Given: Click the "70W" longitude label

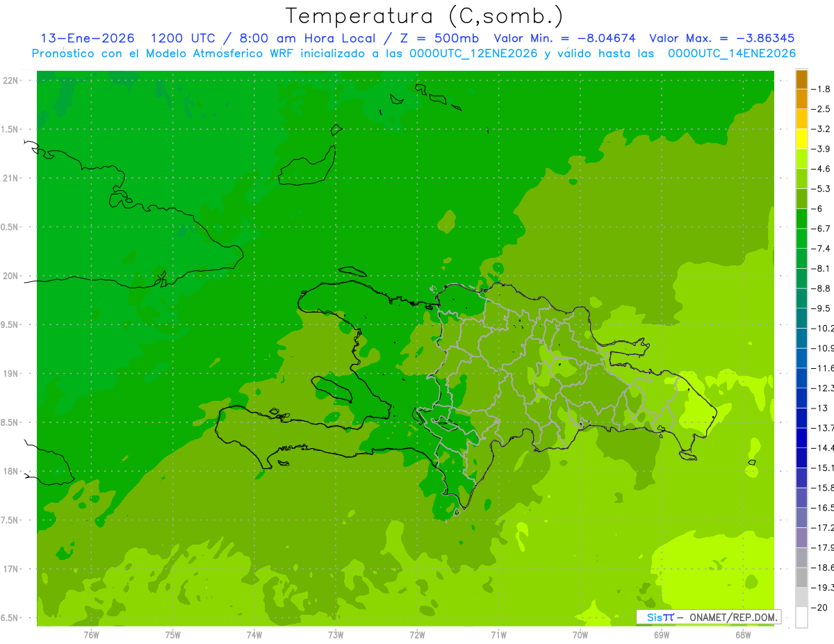Looking at the screenshot, I should [580, 634].
